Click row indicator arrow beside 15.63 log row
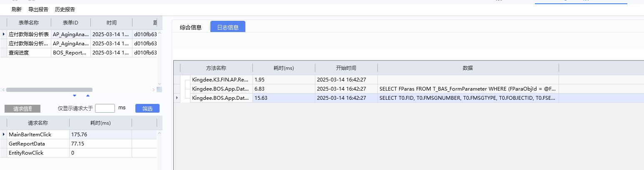The height and width of the screenshot is (170, 644). pyautogui.click(x=177, y=98)
